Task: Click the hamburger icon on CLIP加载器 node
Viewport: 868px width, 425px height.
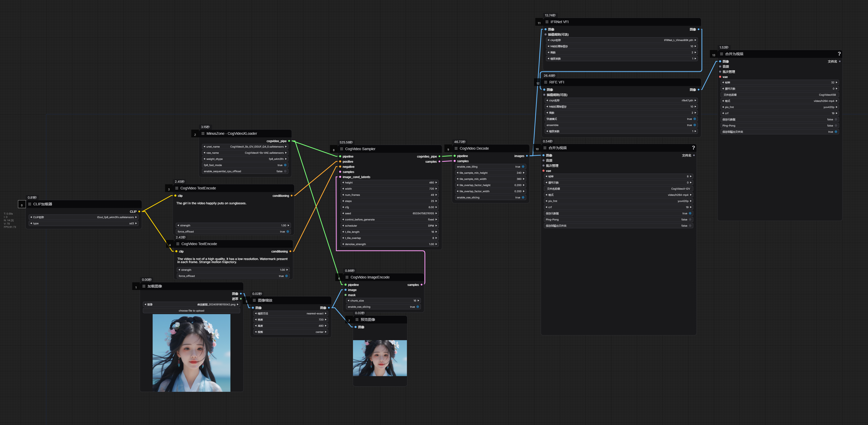Action: 30,204
